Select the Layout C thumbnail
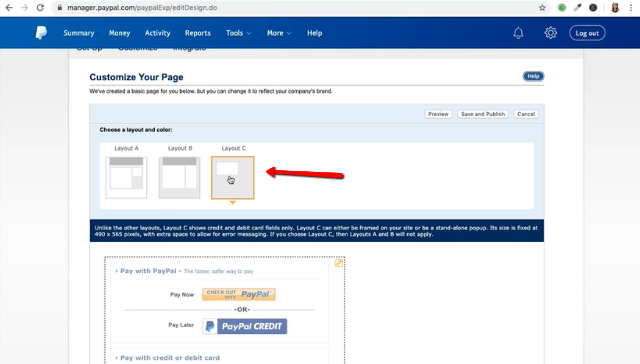 coord(233,178)
